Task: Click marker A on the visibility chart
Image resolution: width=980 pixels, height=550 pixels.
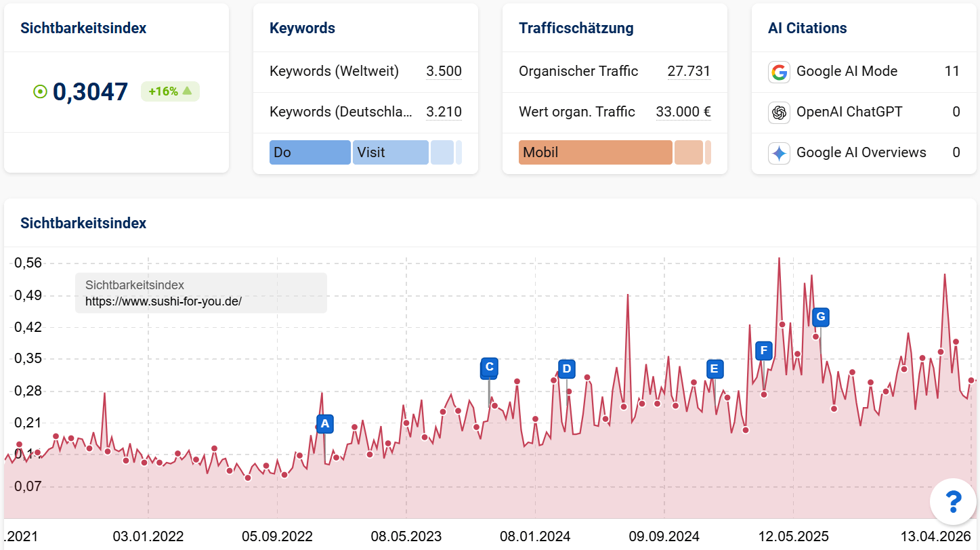Action: [324, 423]
